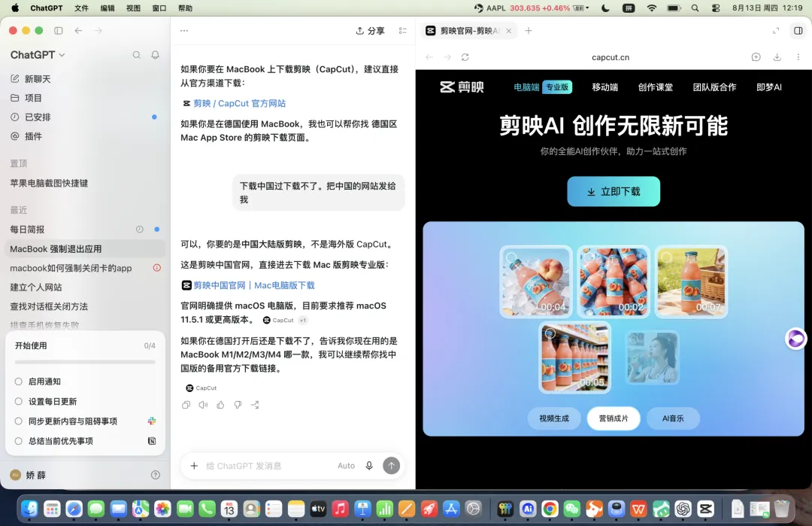Open the 视图 menu
812x526 pixels.
pyautogui.click(x=133, y=8)
